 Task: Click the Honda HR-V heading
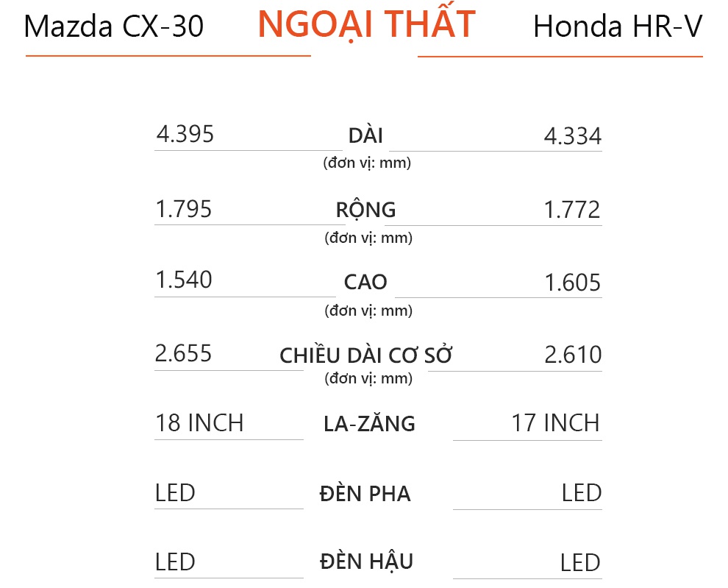(x=618, y=27)
